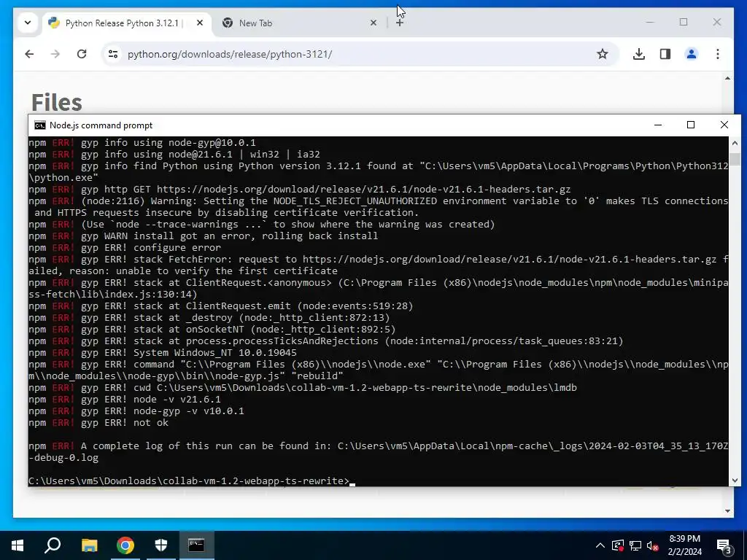Click Chrome page scrollbar down arrow
The image size is (747, 560).
coord(727,511)
